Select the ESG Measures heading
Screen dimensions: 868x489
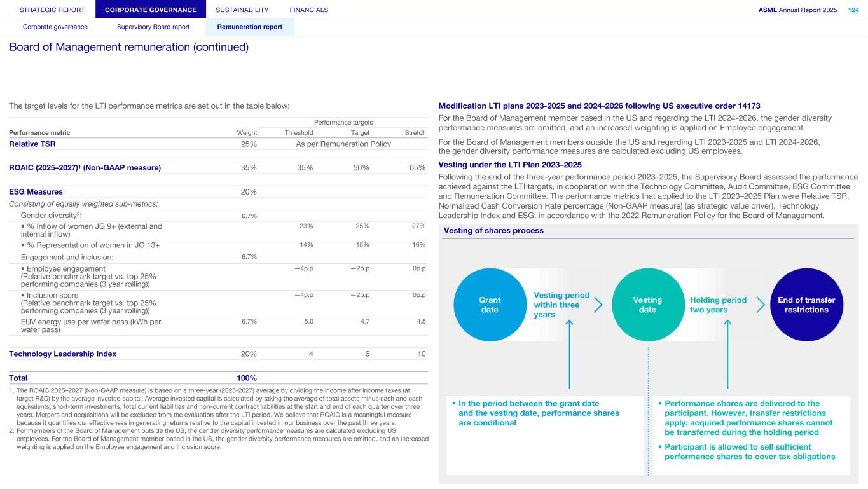click(36, 191)
